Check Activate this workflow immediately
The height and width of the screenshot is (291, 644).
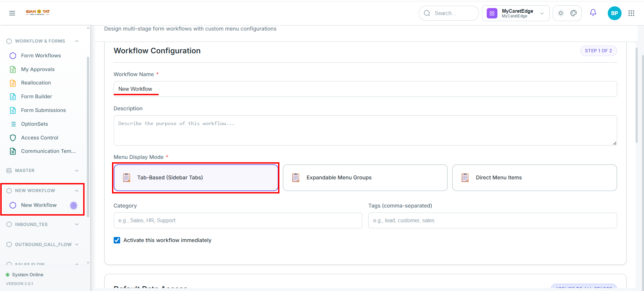click(117, 240)
